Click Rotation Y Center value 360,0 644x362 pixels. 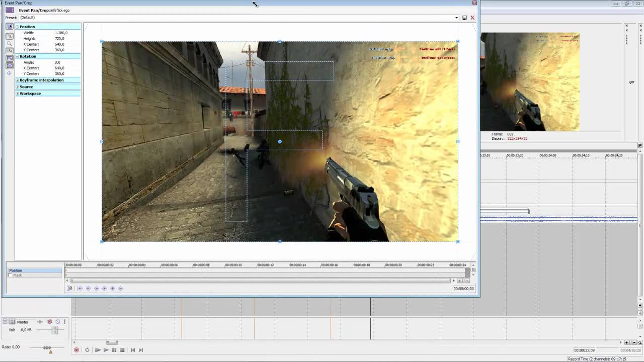(59, 74)
